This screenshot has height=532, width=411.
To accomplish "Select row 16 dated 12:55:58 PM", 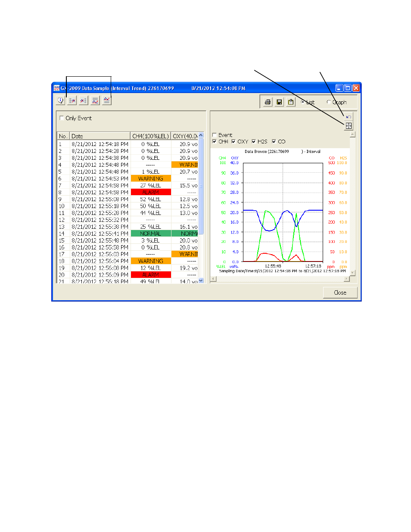I will (x=128, y=247).
